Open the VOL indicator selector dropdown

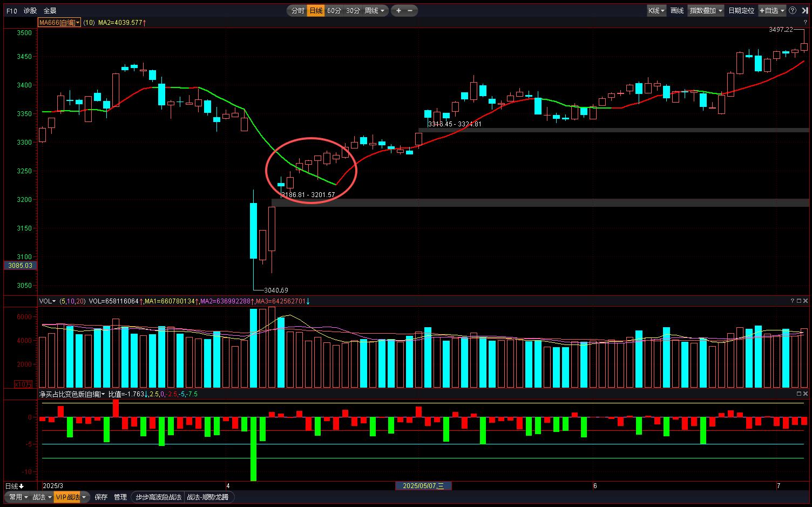[48, 301]
